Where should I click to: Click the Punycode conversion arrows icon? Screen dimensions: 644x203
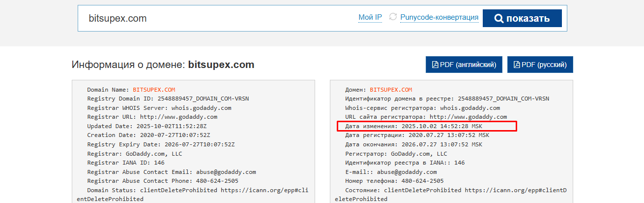[393, 17]
